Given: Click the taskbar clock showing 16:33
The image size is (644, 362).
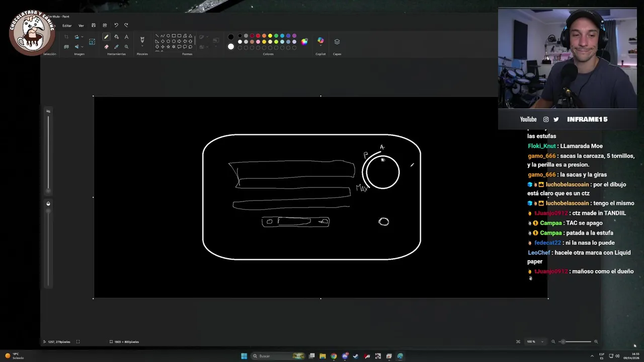Looking at the screenshot, I should tap(631, 356).
